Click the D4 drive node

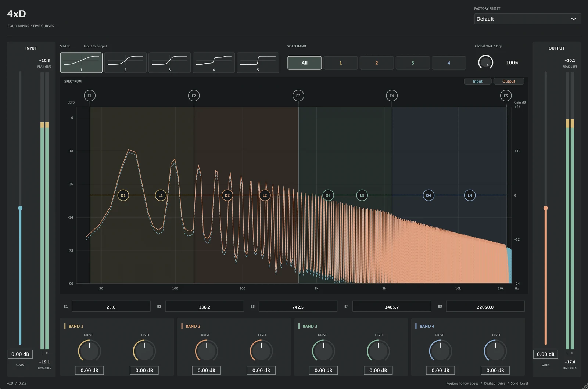pos(429,195)
